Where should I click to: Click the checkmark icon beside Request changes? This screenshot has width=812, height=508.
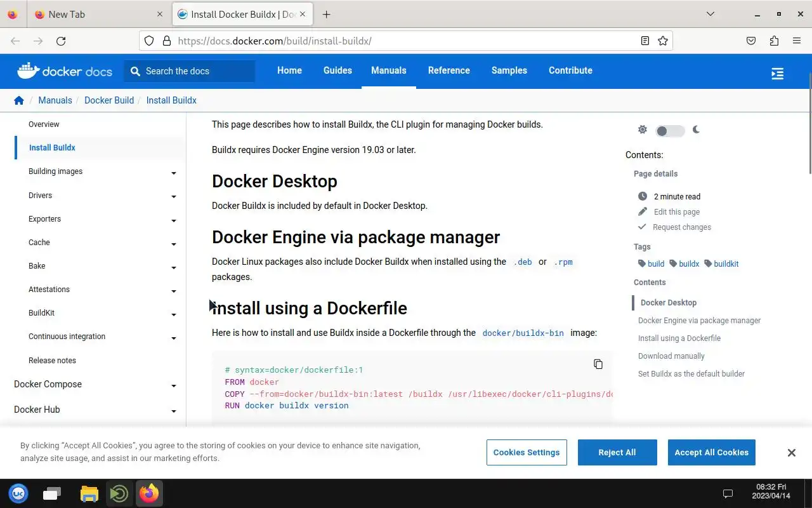pos(642,227)
